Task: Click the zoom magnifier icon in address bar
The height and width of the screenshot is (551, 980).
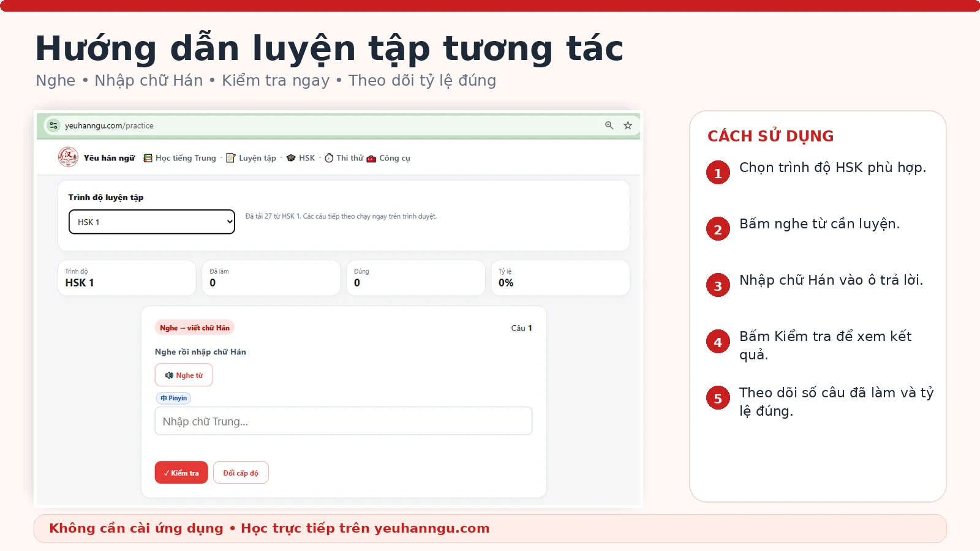Action: [609, 125]
